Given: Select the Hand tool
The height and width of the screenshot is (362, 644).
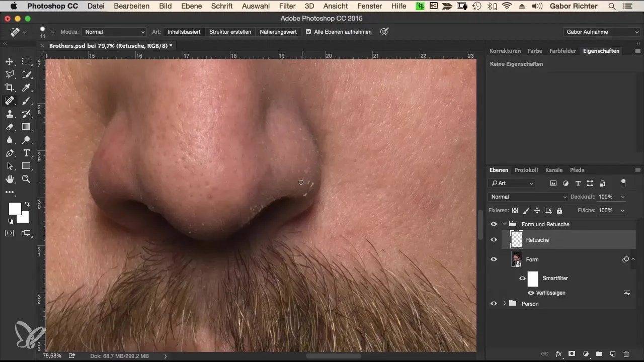Looking at the screenshot, I should 10,179.
